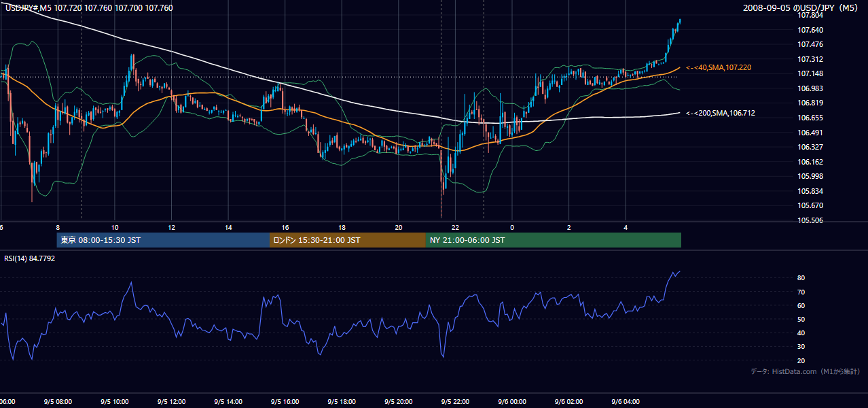Click hour label 22 under price chart
868x408 pixels.
click(x=456, y=227)
